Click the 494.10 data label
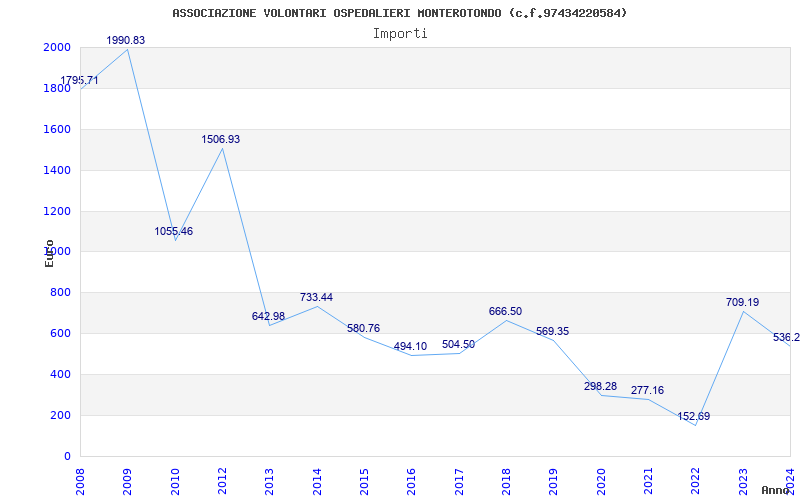This screenshot has height=500, width=800. (410, 346)
